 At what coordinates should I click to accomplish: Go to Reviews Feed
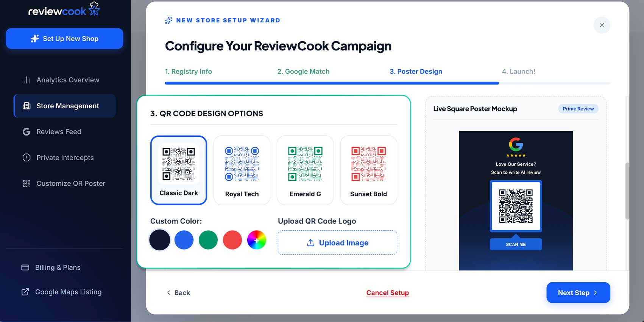point(64,132)
